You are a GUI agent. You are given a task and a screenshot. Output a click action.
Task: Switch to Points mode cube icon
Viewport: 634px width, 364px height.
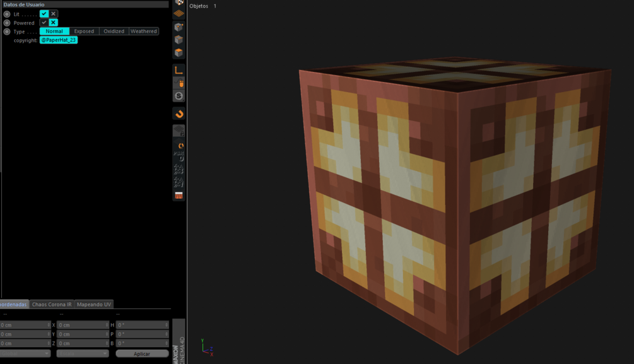tap(179, 27)
